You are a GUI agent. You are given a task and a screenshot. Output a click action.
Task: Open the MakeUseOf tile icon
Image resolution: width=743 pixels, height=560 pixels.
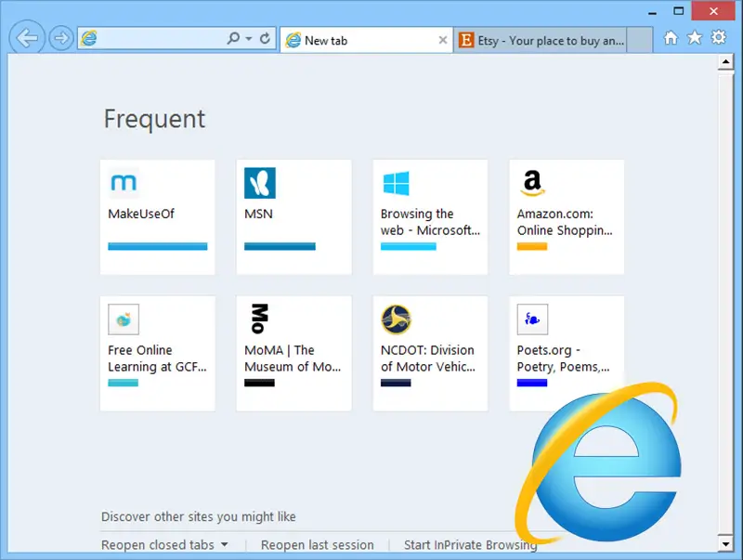(x=124, y=183)
